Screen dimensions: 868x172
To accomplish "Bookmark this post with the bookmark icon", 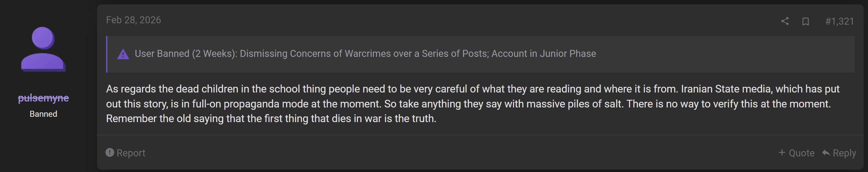I will point(805,22).
